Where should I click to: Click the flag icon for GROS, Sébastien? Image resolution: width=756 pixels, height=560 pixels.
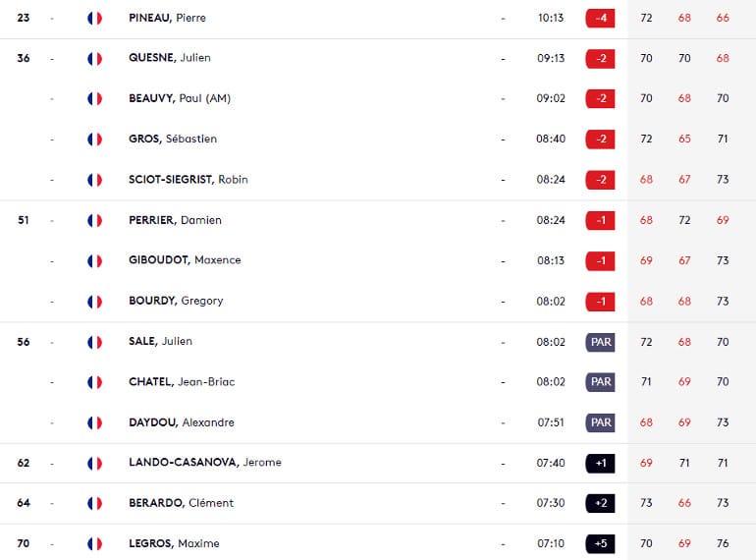[x=94, y=140]
